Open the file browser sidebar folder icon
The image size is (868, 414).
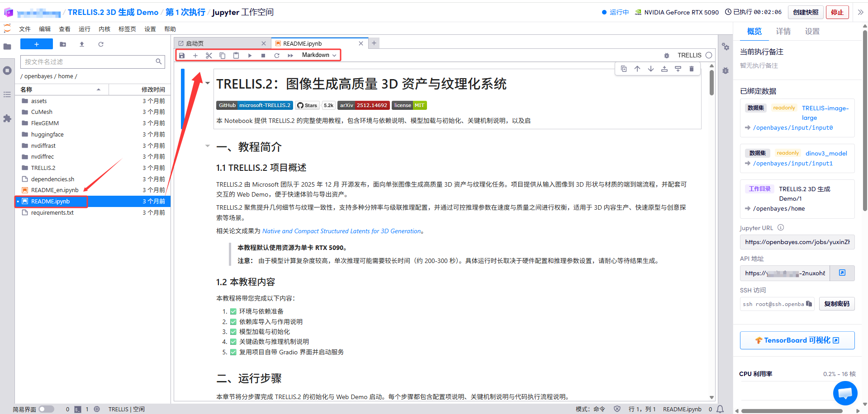[7, 47]
